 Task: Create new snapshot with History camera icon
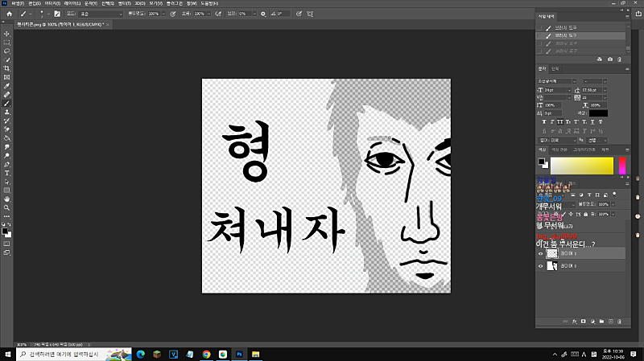[611, 59]
